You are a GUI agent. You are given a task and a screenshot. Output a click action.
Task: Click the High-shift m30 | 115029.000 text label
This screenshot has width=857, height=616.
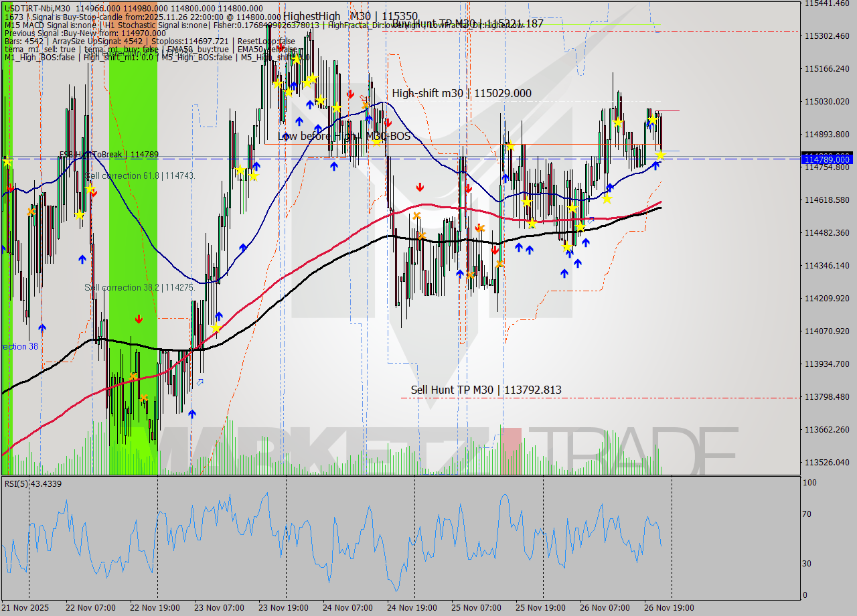click(x=462, y=94)
